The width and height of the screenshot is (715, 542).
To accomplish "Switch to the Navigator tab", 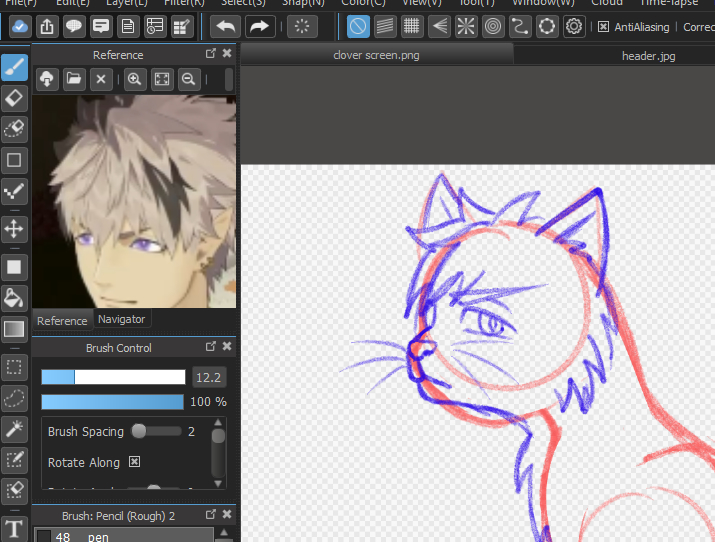I will click(x=121, y=319).
